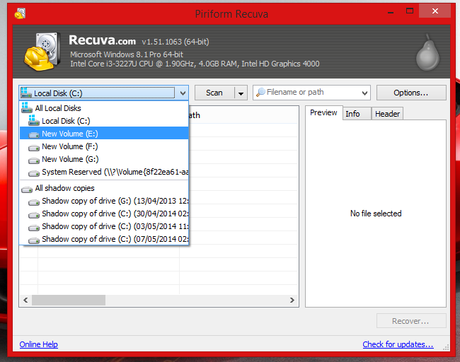This screenshot has width=460, height=362.
Task: Pick shadow copy of drive C: 07/05/2014
Action: pos(104,239)
